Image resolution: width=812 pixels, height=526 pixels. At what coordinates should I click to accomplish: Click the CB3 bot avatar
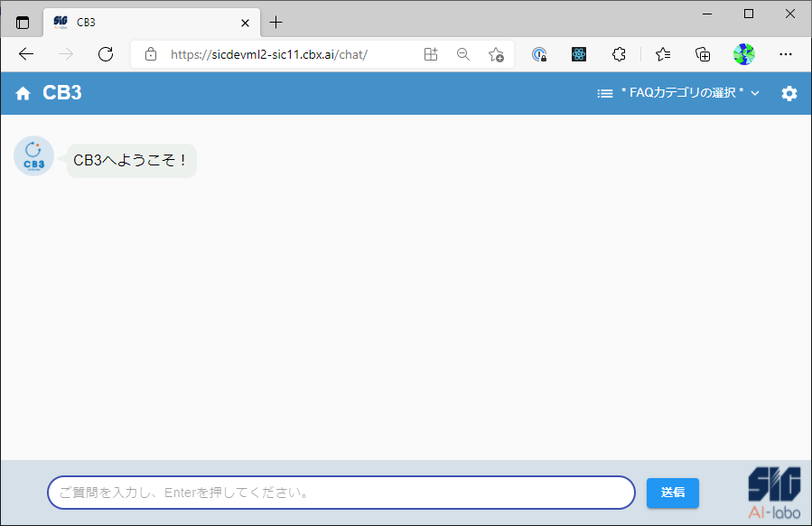(33, 155)
